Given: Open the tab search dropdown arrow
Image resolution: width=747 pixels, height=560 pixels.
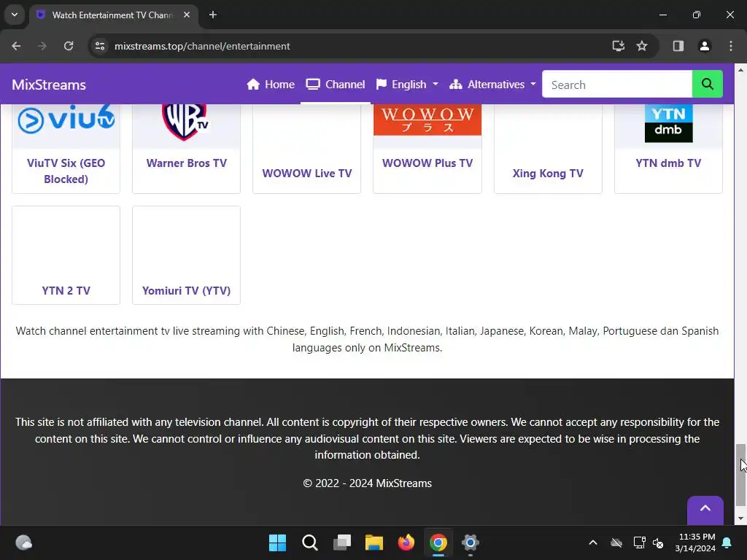Looking at the screenshot, I should [x=15, y=15].
